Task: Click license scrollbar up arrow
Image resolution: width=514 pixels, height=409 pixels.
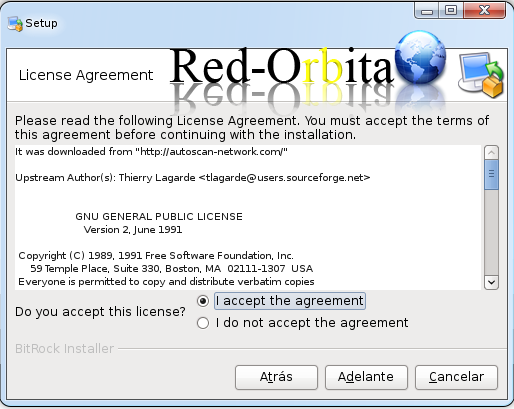Action: pyautogui.click(x=491, y=153)
